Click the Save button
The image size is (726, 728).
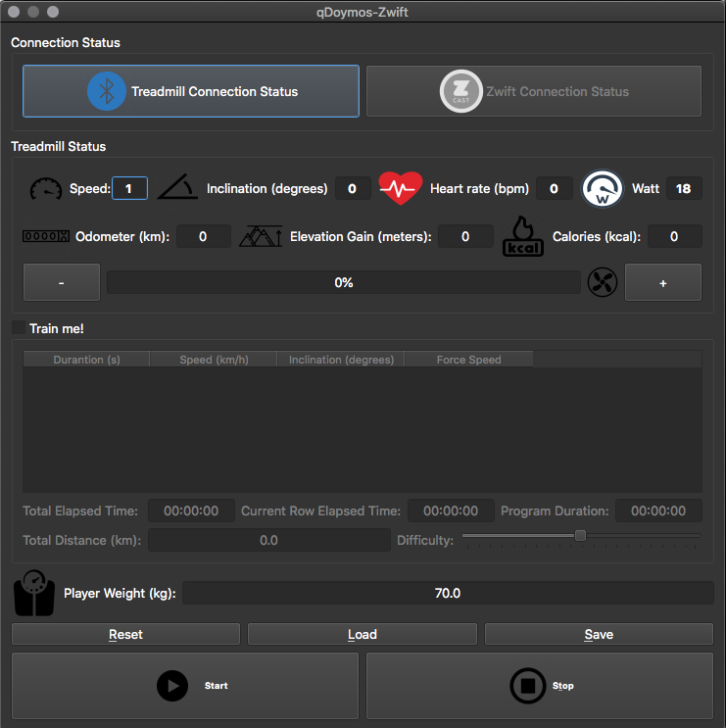tap(599, 634)
